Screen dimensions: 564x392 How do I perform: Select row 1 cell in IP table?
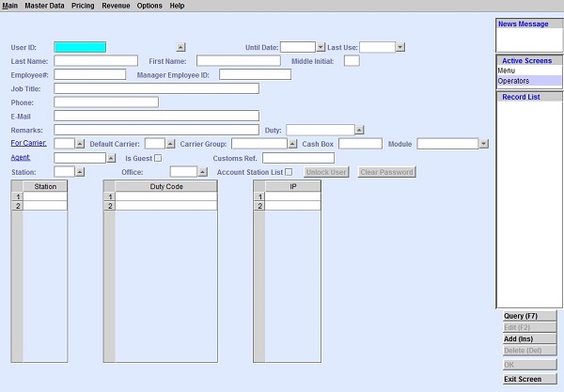[x=292, y=196]
